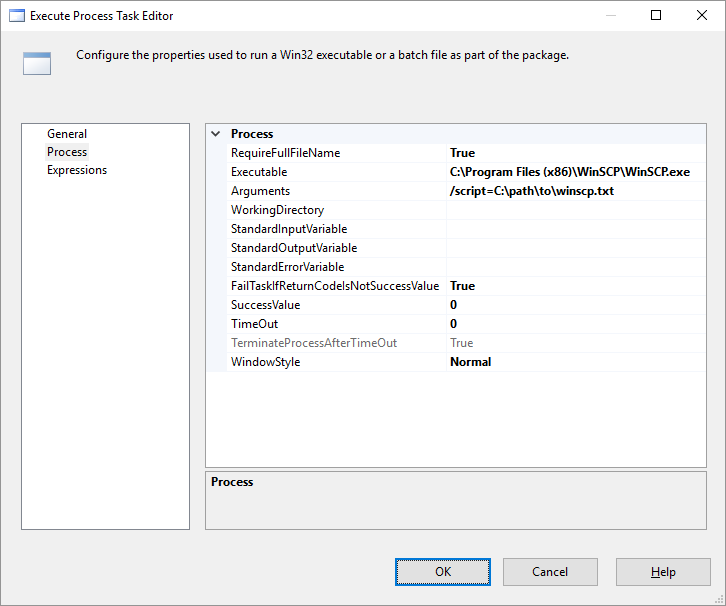This screenshot has height=606, width=726.
Task: Open Help for this editor
Action: [663, 572]
